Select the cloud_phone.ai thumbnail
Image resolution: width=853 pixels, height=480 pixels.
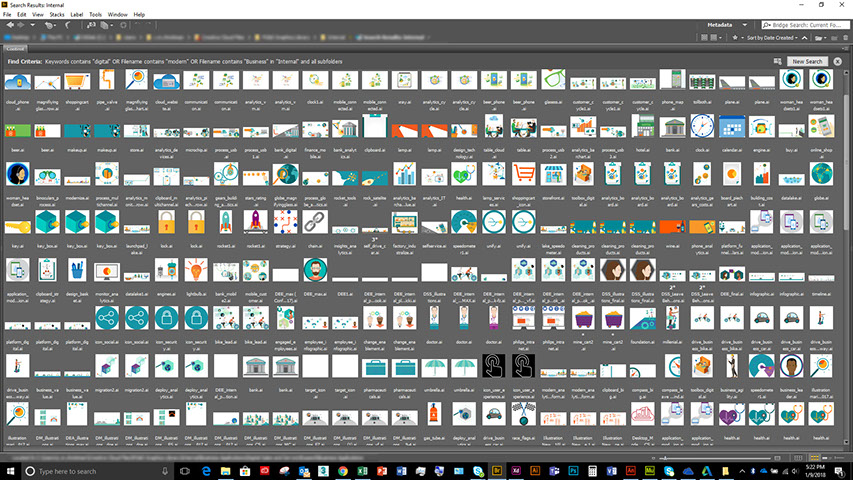pos(18,83)
